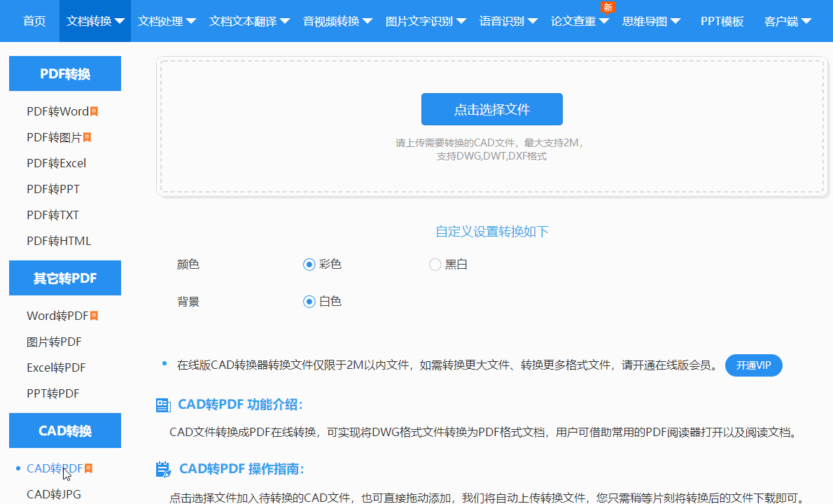This screenshot has width=833, height=504.
Task: Open the PDF转HTML converter link
Action: 59,241
